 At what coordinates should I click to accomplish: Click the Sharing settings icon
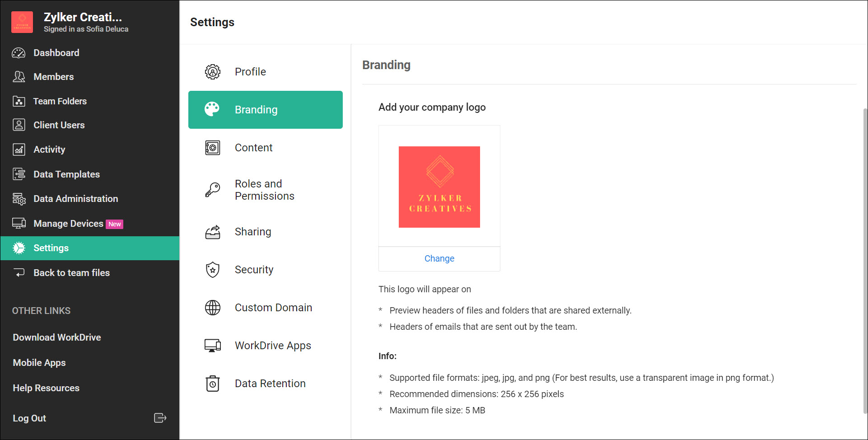(213, 232)
